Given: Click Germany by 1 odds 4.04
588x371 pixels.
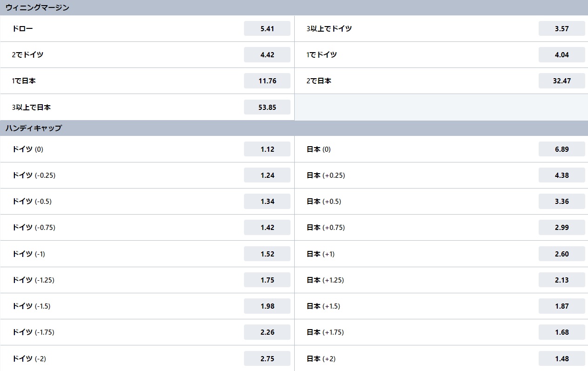Looking at the screenshot, I should click(562, 54).
